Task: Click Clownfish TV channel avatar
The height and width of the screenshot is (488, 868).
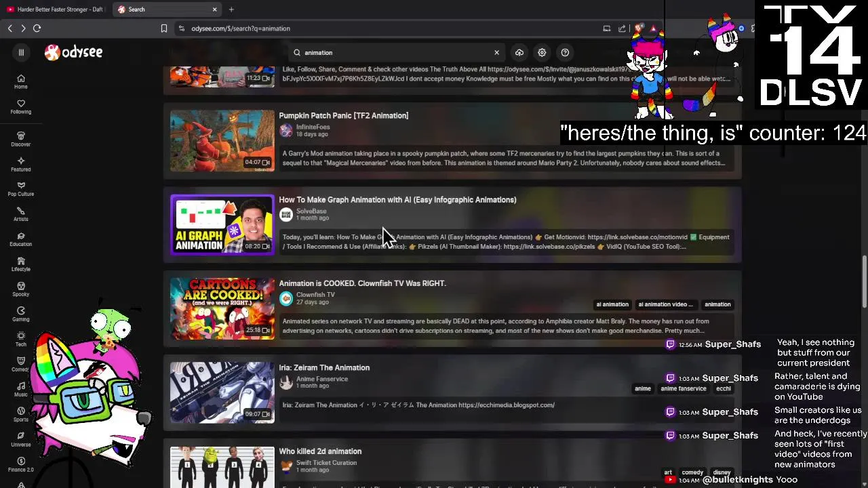Action: click(286, 298)
